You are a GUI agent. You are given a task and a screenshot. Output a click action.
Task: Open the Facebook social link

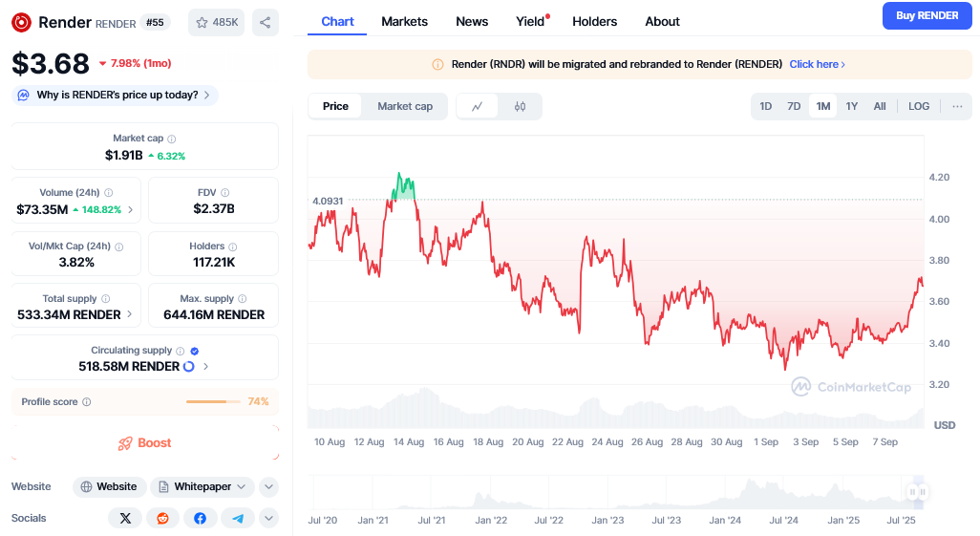200,518
